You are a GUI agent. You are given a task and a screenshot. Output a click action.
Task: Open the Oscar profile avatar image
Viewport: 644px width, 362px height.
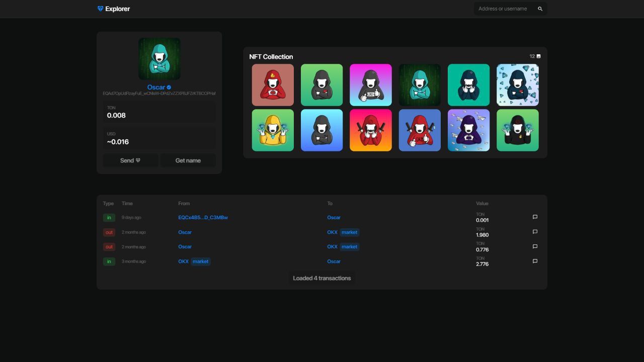tap(159, 59)
